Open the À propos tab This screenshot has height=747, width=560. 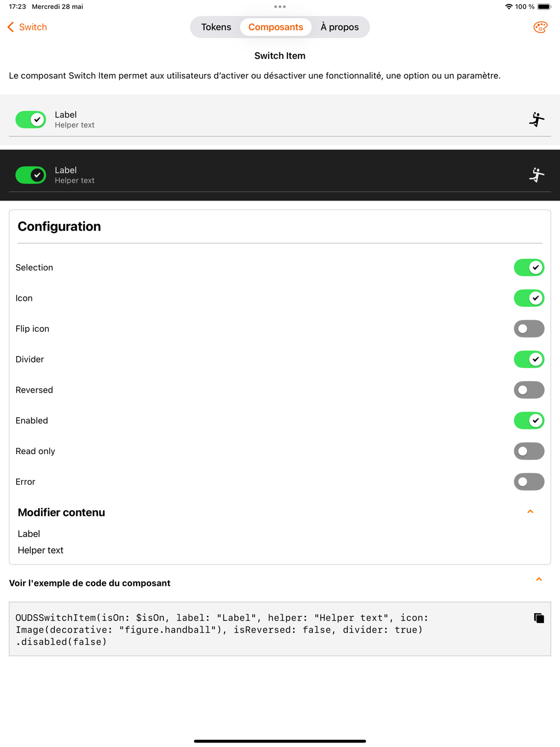[339, 27]
